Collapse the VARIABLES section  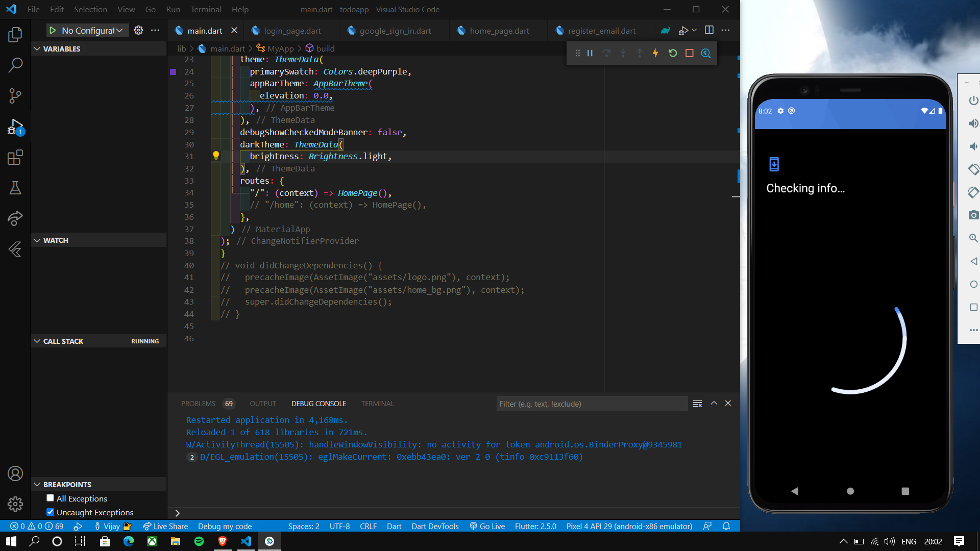36,48
